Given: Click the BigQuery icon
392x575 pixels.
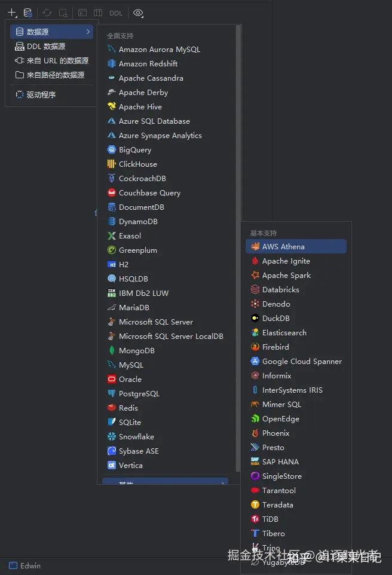Looking at the screenshot, I should pos(112,149).
